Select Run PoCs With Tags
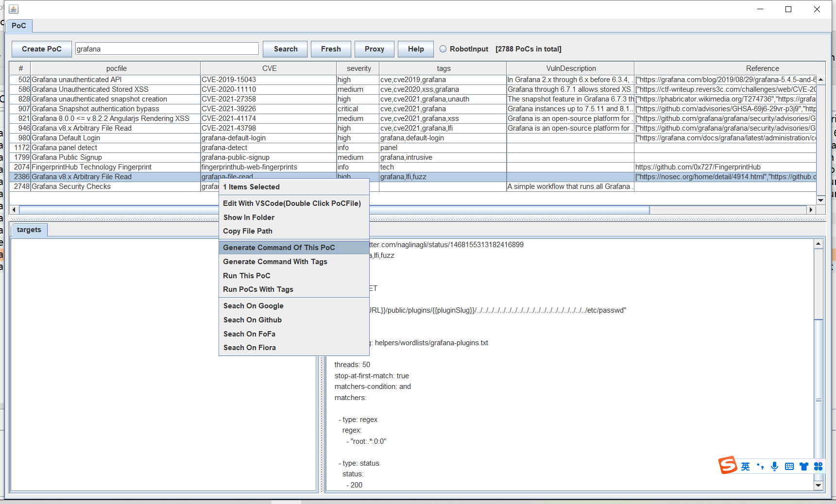The image size is (836, 504). click(x=294, y=289)
